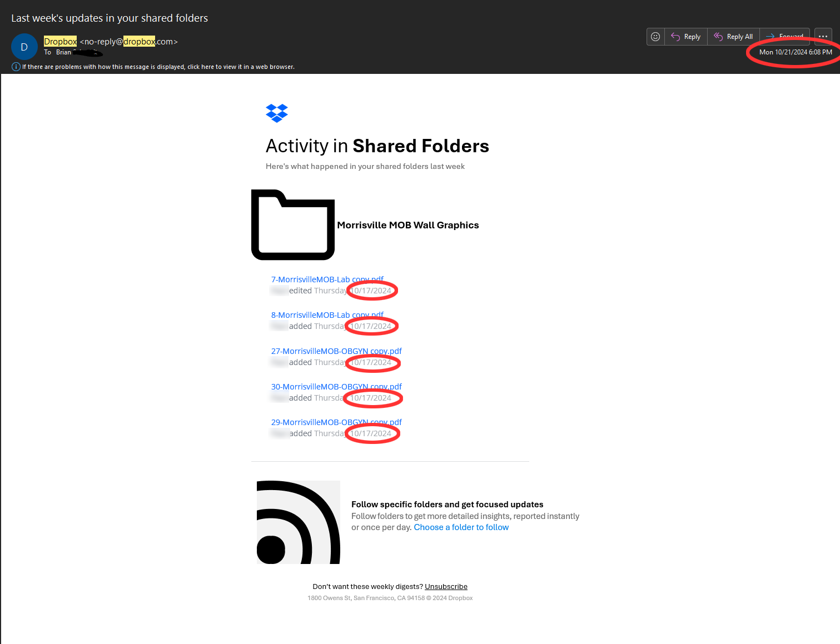Click the info icon in the message bar
Screen dimensions: 840x644
[16, 67]
